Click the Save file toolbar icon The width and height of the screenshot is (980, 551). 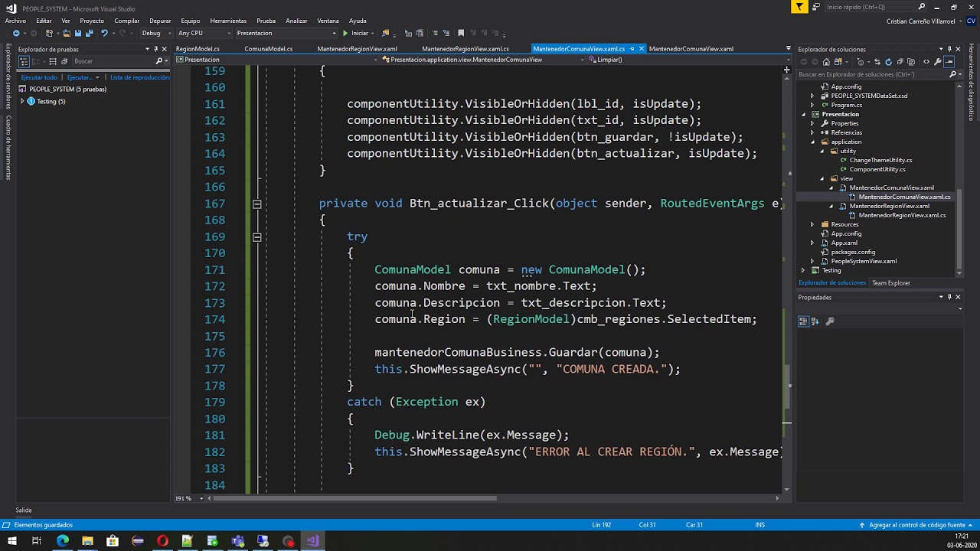point(78,33)
